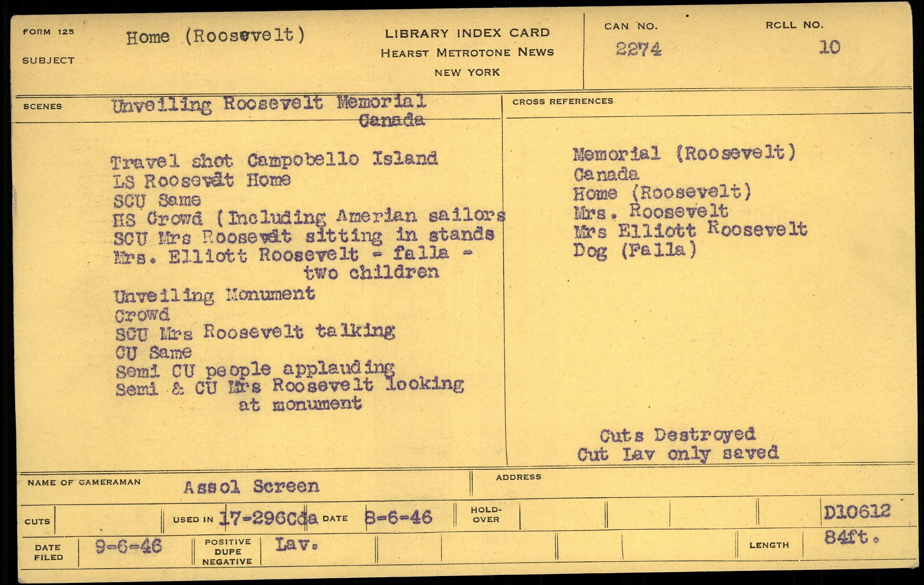This screenshot has height=585, width=924.
Task: Select the roll number 10
Action: [829, 47]
